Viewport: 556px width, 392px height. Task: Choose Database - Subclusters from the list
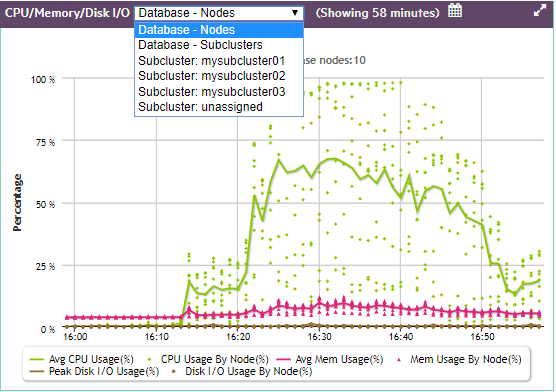click(219, 45)
